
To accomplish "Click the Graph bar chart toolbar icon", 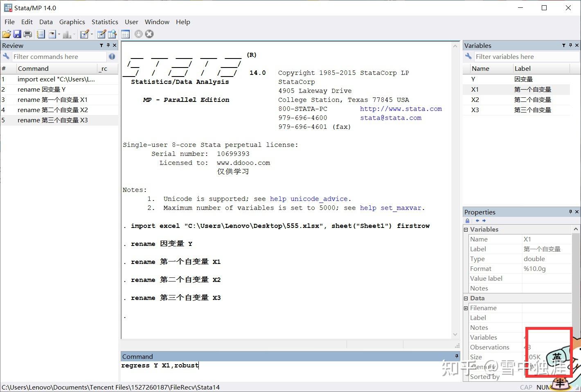I will point(66,34).
